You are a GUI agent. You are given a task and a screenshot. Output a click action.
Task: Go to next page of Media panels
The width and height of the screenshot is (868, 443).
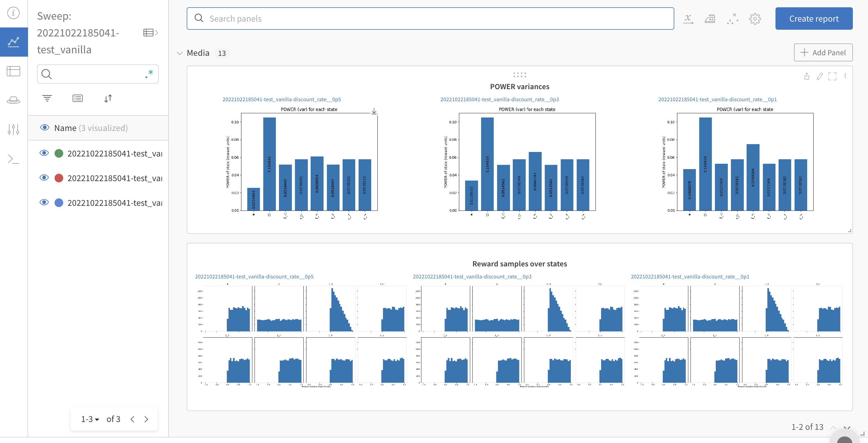847,427
